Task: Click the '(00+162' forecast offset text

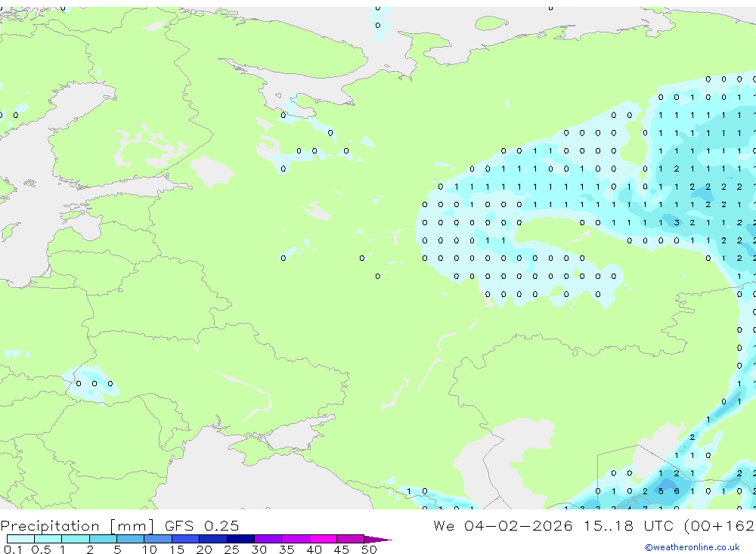Action: pyautogui.click(x=720, y=525)
